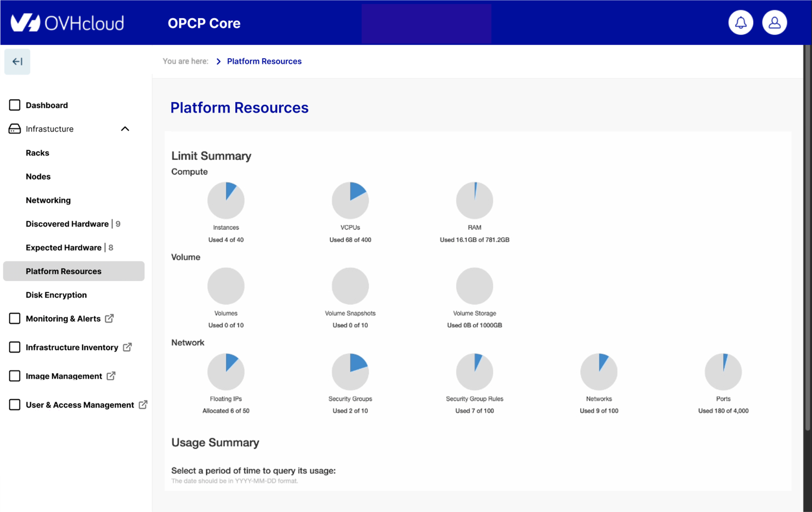
Task: Open Discovered Hardware in the sidebar
Action: pos(67,224)
